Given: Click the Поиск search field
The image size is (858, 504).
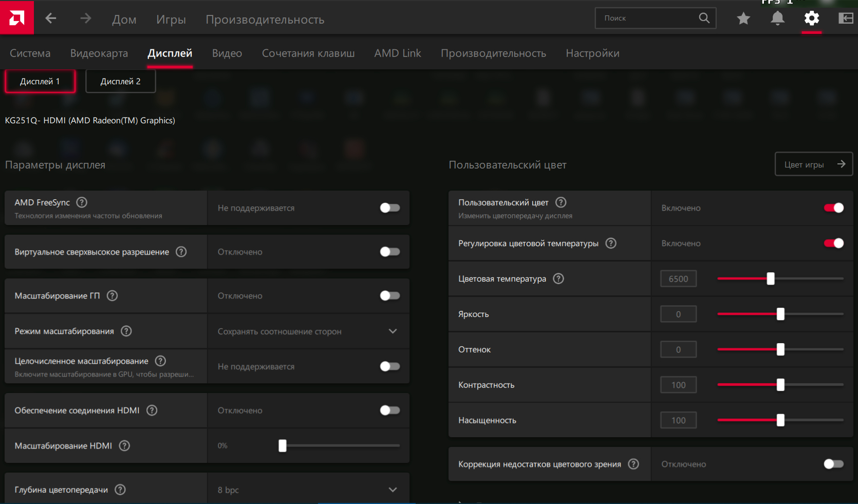Looking at the screenshot, I should pyautogui.click(x=647, y=18).
